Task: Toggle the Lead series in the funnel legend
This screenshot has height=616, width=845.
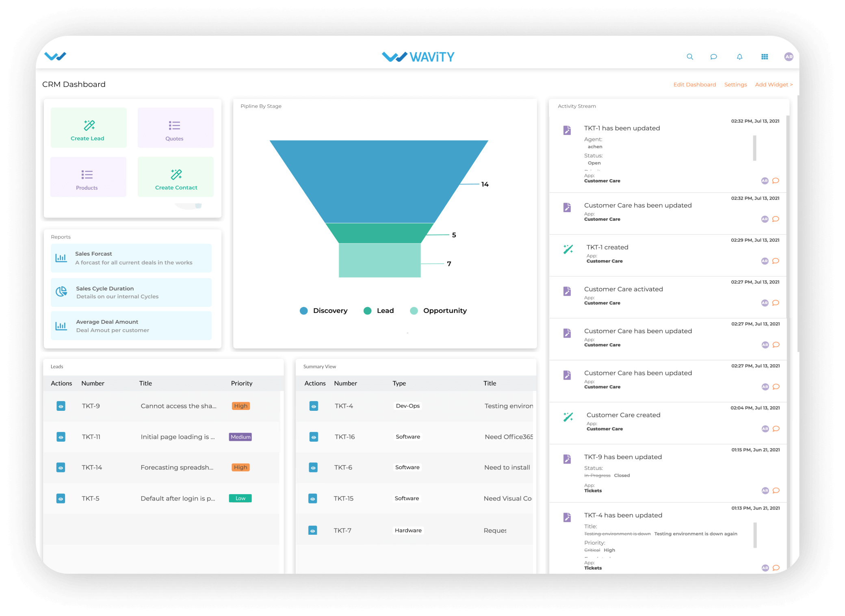Action: point(368,310)
